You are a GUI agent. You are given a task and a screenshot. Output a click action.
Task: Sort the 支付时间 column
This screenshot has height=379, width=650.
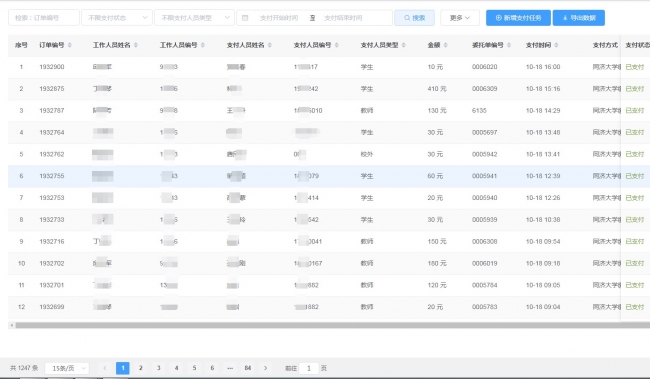[x=556, y=45]
